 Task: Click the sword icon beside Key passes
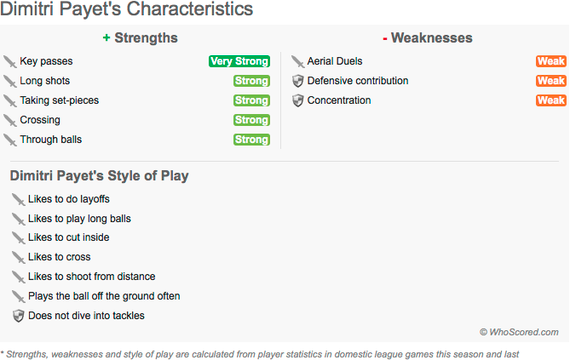(10, 61)
